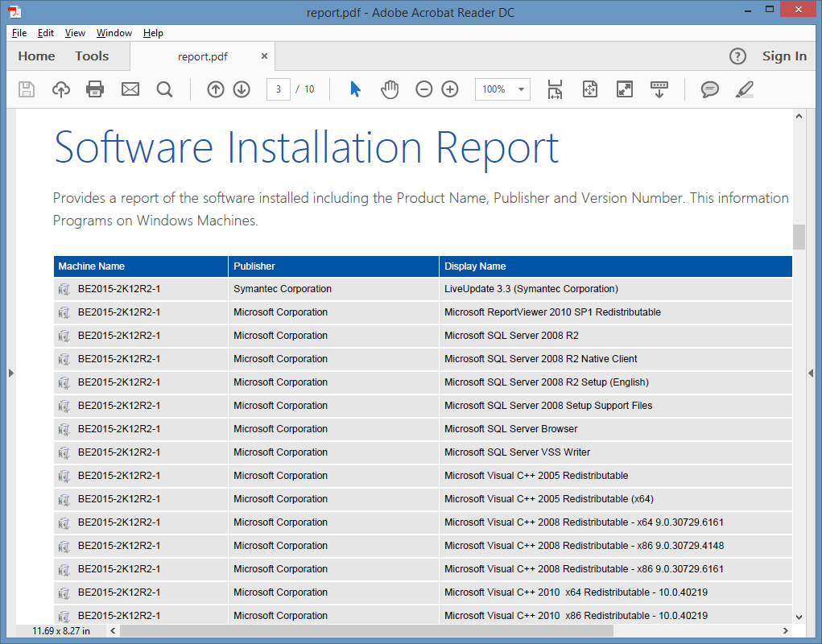
Task: Upload document to Adobe Document Cloud
Action: pos(61,89)
